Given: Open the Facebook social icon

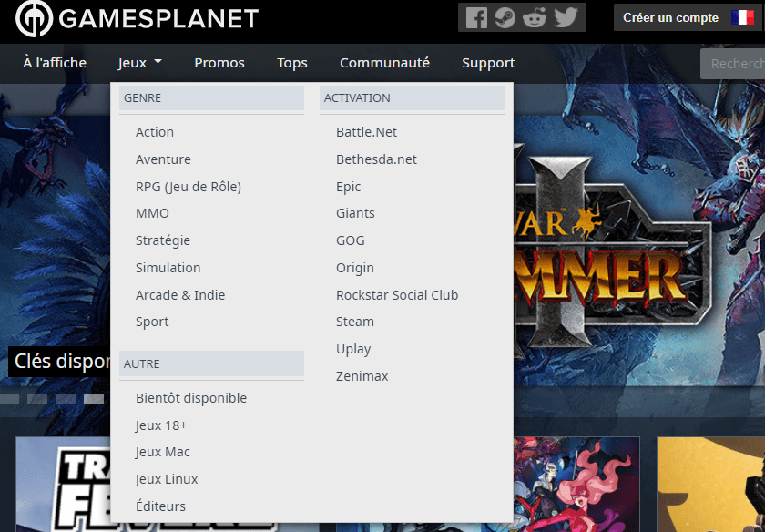Looking at the screenshot, I should click(x=476, y=18).
